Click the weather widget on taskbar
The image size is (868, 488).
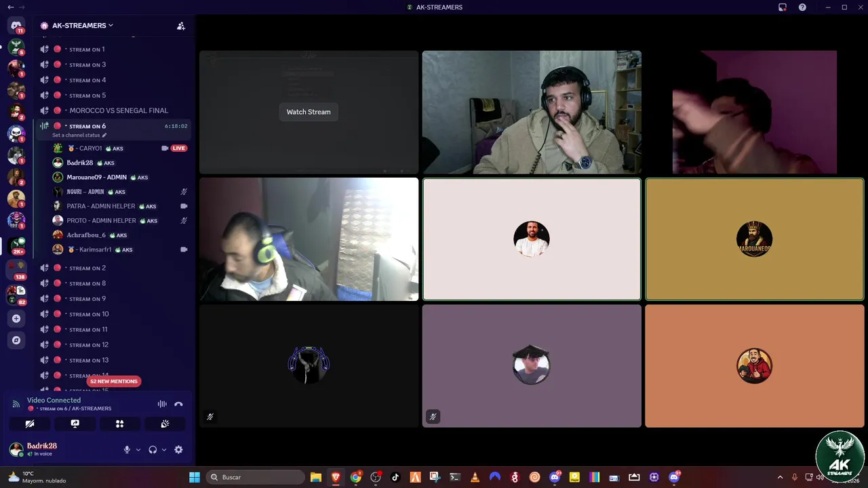tap(37, 477)
